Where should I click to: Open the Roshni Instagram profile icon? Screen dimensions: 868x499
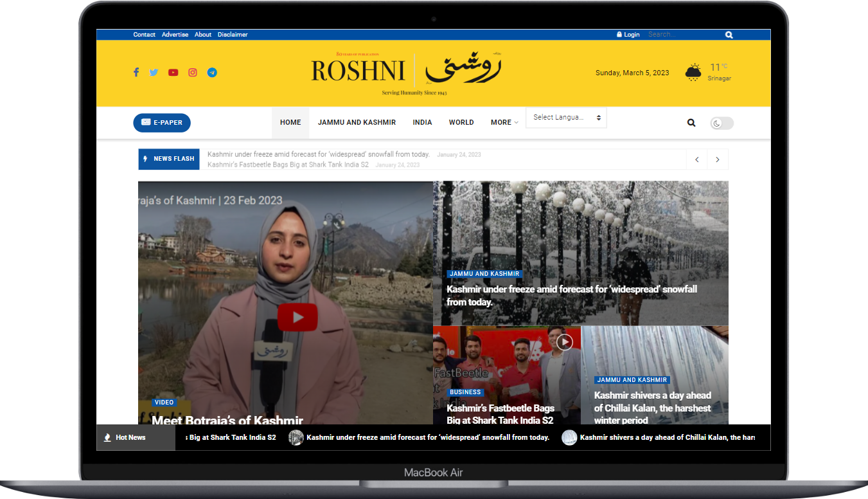[x=192, y=73]
